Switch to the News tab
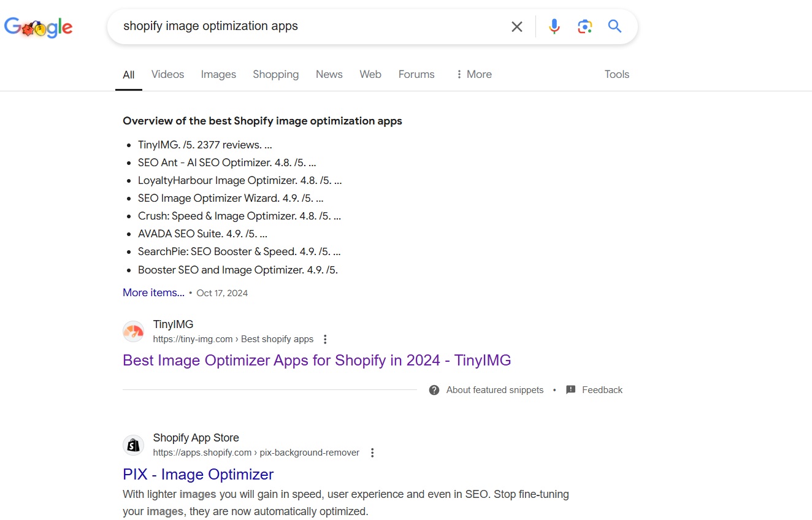This screenshot has width=812, height=520. coord(329,74)
